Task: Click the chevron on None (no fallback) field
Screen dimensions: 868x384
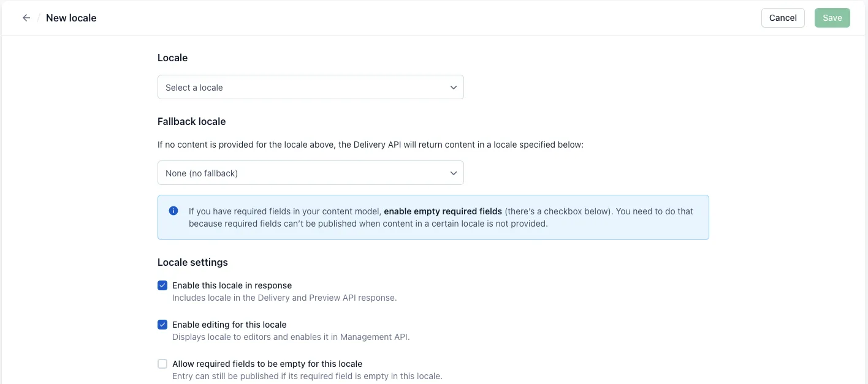Action: (x=454, y=173)
